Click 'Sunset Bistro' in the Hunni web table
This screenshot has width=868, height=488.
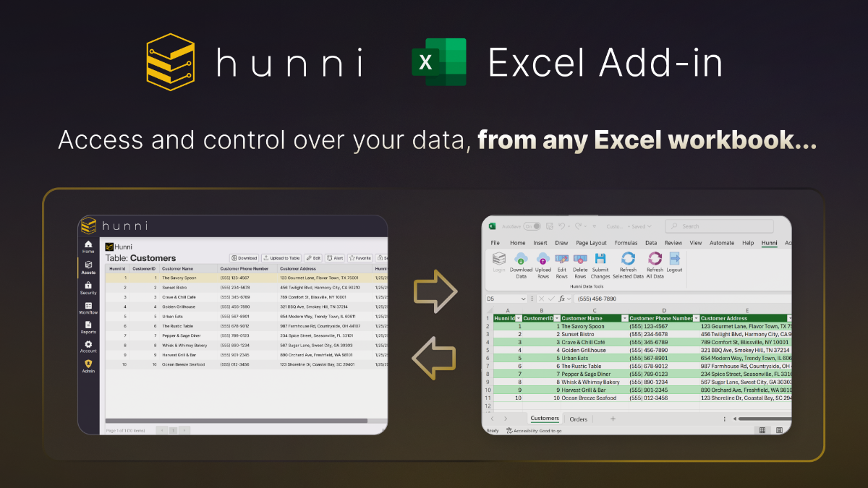(x=174, y=287)
